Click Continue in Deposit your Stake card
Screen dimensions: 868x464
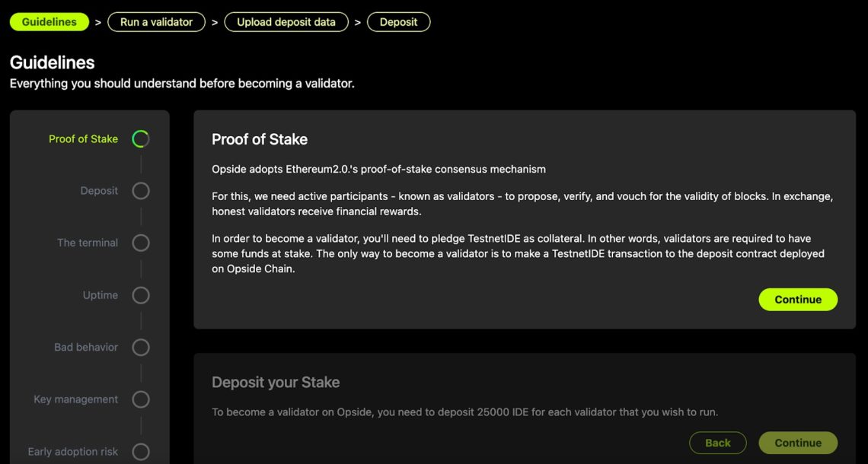click(798, 443)
